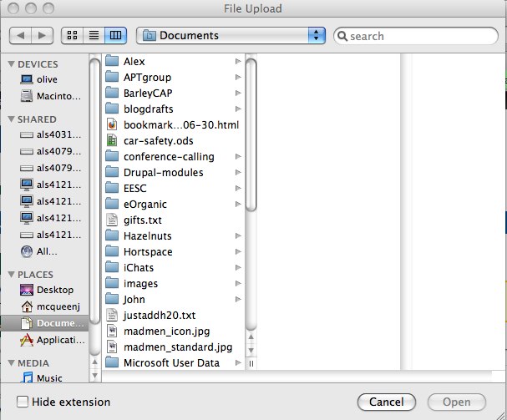
Task: Select the second als4079 shared server
Action: 50,168
